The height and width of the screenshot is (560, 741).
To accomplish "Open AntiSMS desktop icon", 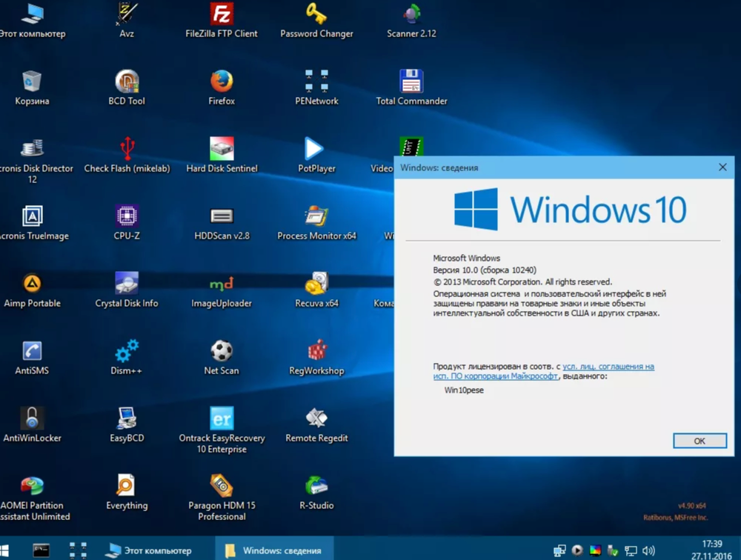I will [32, 358].
